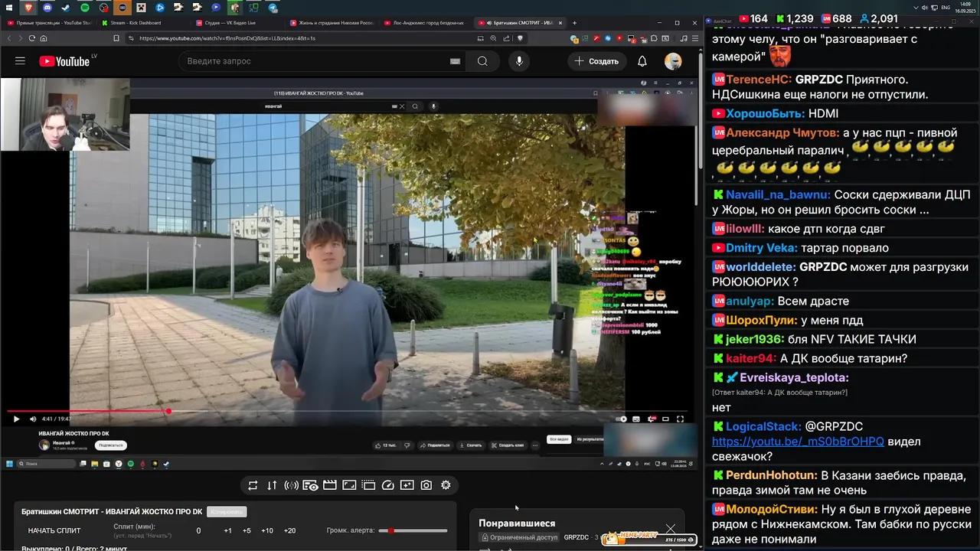
Task: Click username TerenceHC in chat
Action: coord(759,80)
